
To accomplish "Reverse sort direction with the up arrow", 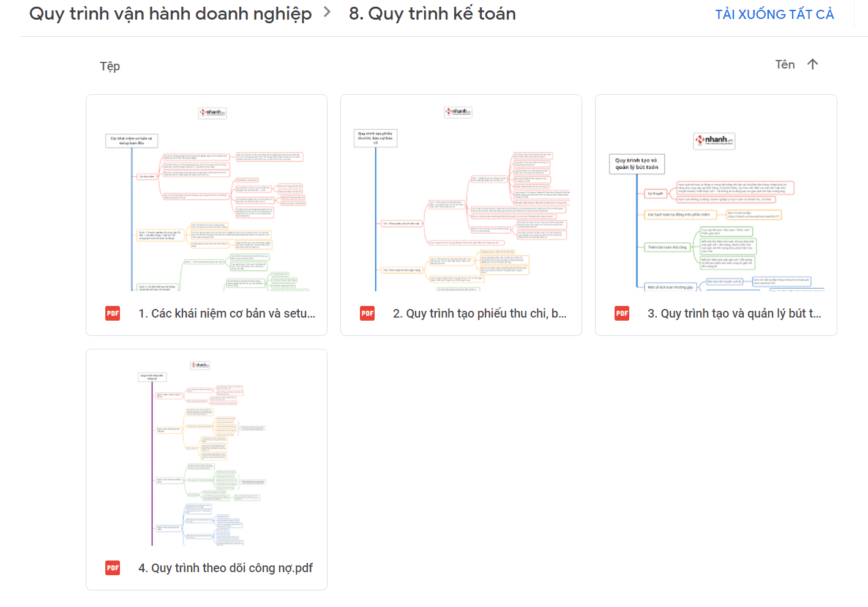I will click(812, 64).
